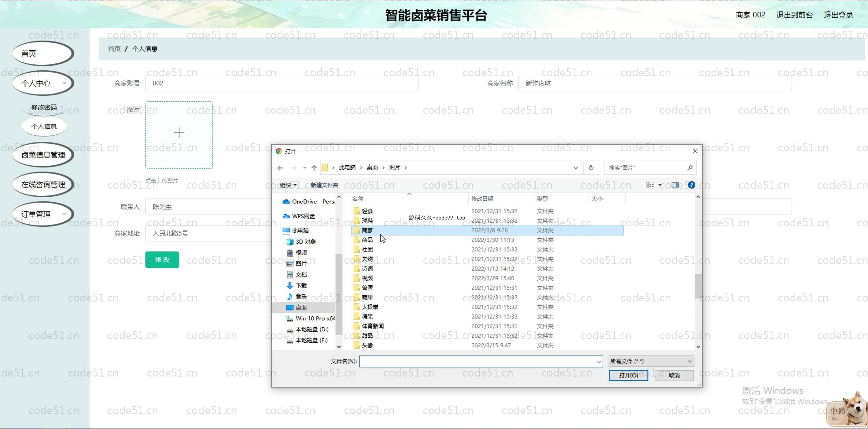Open 音乐 in the navigation pane

pyautogui.click(x=296, y=296)
